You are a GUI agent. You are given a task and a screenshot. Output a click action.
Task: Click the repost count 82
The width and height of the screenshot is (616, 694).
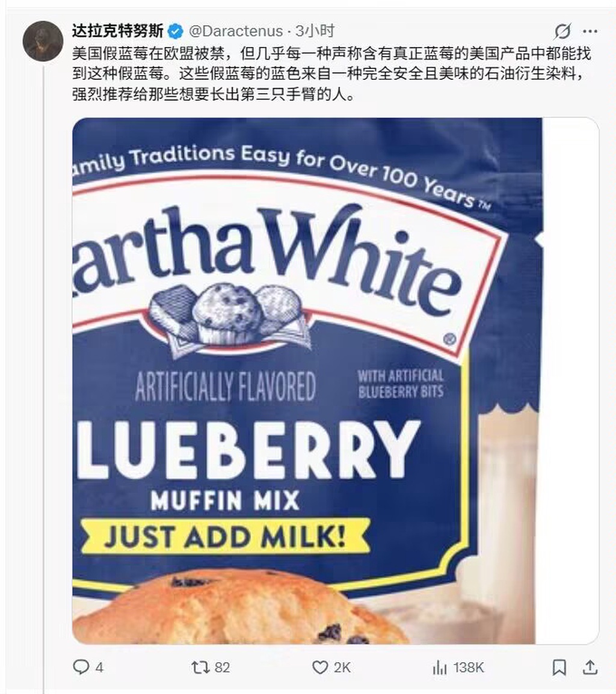[223, 668]
